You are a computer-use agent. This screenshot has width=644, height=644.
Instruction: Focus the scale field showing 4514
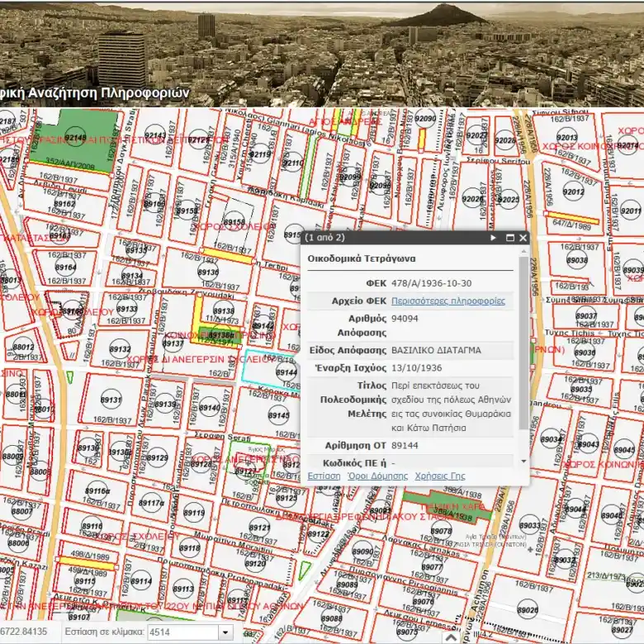[x=182, y=632]
